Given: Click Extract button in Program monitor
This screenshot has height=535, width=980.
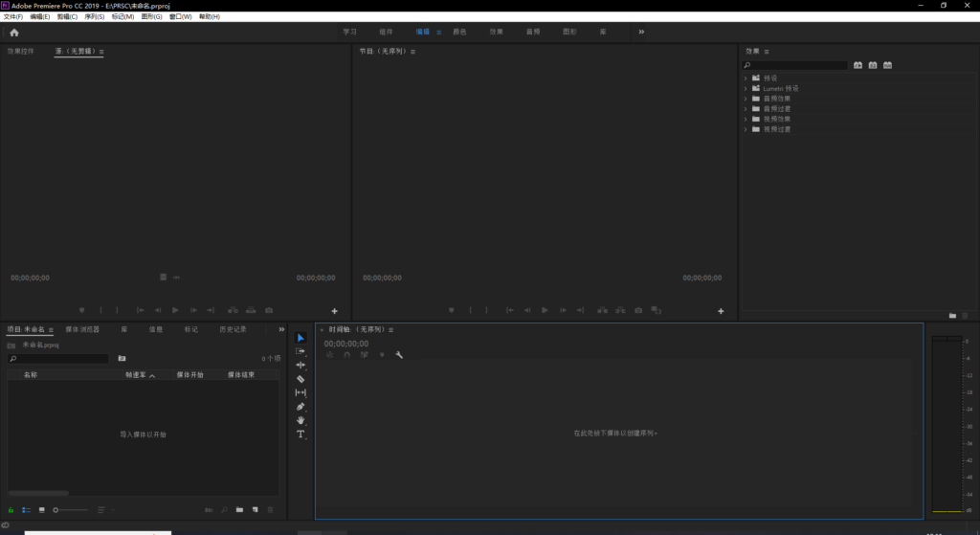Looking at the screenshot, I should coord(620,311).
